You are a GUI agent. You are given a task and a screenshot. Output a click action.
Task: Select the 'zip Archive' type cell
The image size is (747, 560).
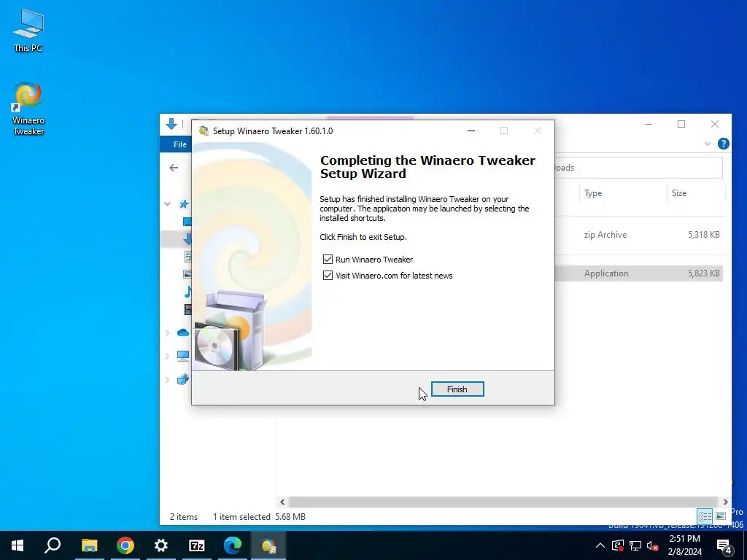[x=605, y=235]
